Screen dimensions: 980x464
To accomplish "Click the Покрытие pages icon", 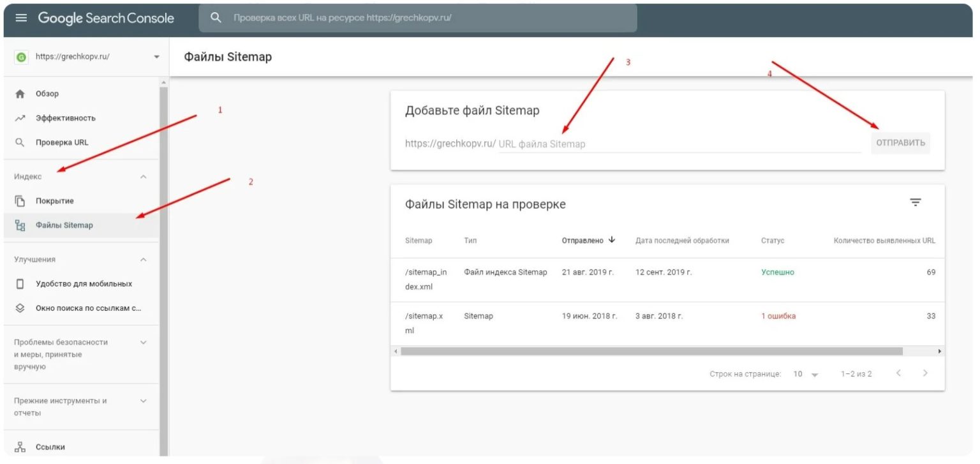I will click(x=20, y=201).
